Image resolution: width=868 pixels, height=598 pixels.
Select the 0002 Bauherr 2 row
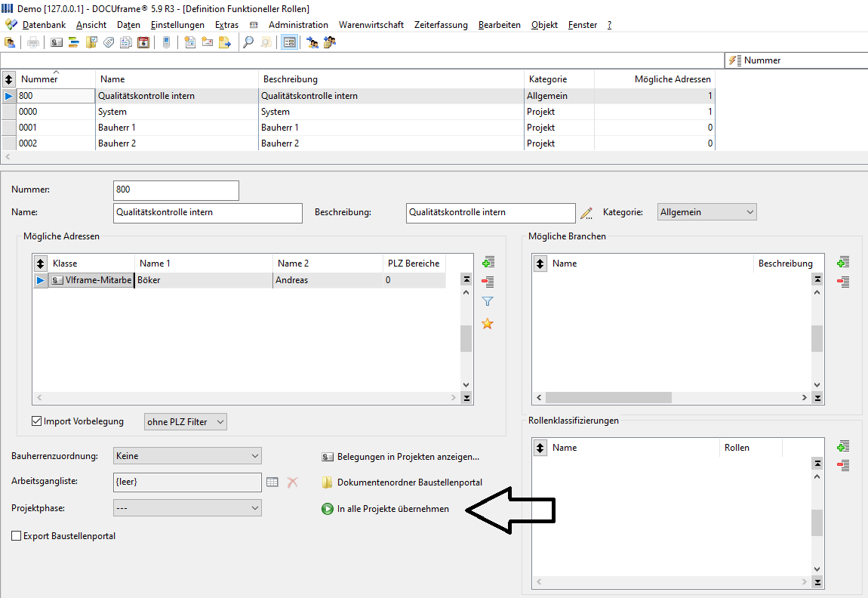point(359,143)
